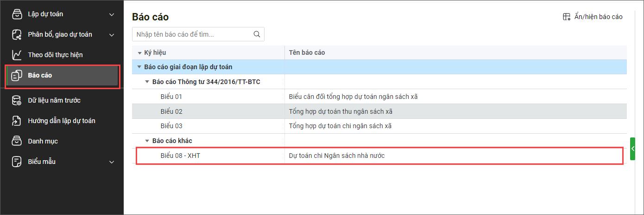Viewport: 644px width, 215px height.
Task: Click the Biểu mẫu sidebar icon
Action: coord(17,162)
